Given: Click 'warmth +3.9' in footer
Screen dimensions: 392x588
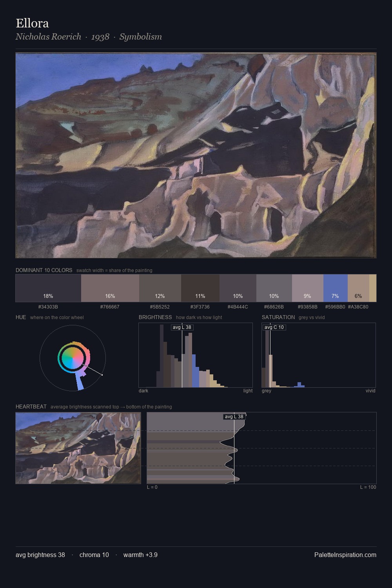Looking at the screenshot, I should tap(140, 555).
